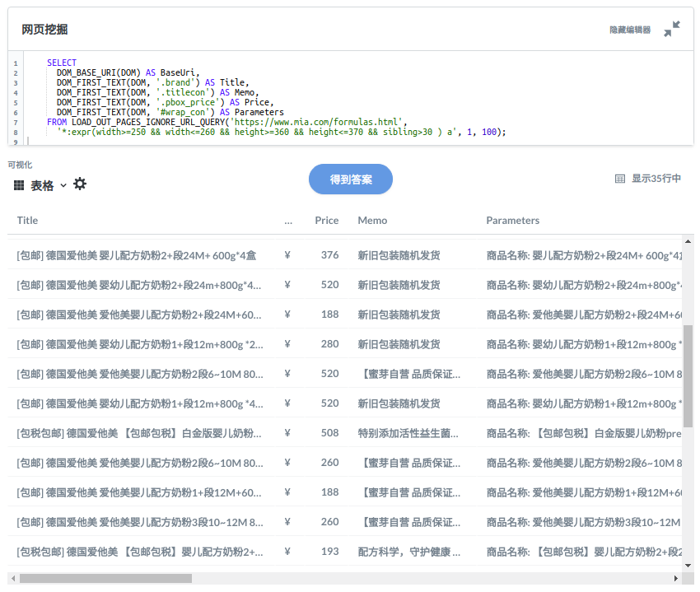Expand the 表格 visualization dropdown
700x592 pixels.
click(63, 185)
